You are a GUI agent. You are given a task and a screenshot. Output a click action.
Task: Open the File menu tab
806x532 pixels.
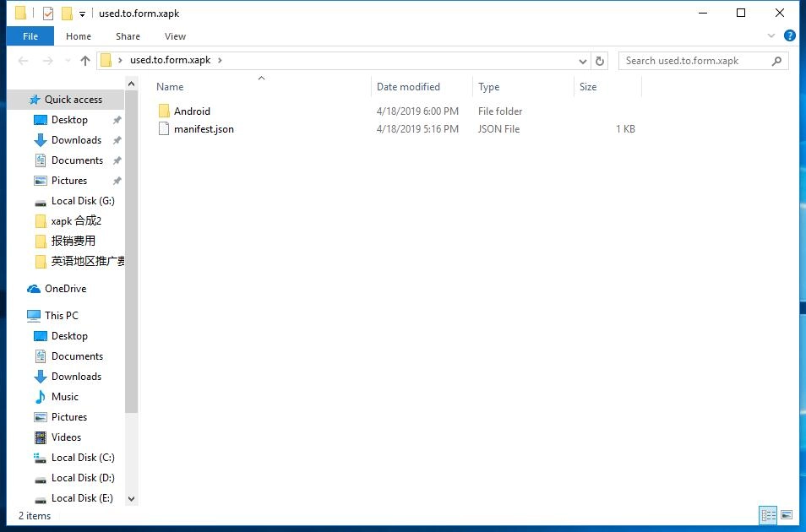tap(30, 36)
